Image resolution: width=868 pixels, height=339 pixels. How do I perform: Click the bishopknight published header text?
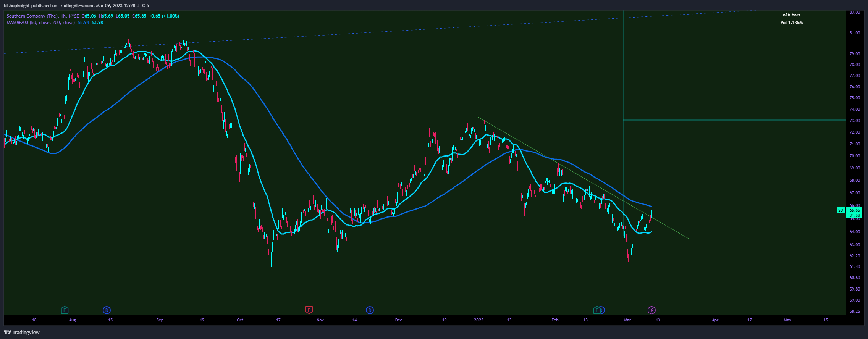click(76, 6)
